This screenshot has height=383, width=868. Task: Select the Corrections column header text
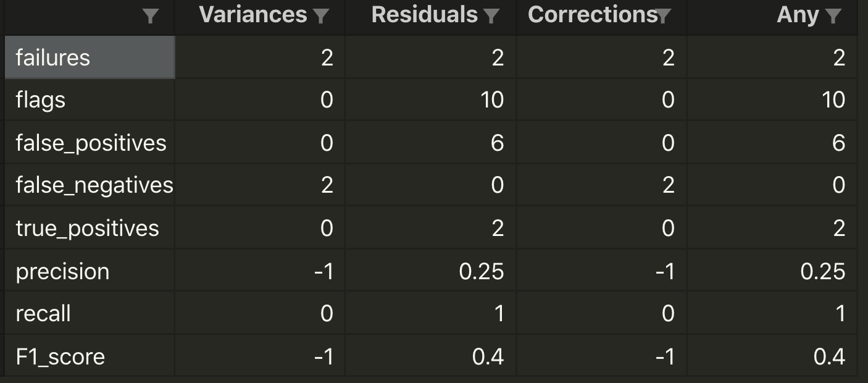pos(593,15)
